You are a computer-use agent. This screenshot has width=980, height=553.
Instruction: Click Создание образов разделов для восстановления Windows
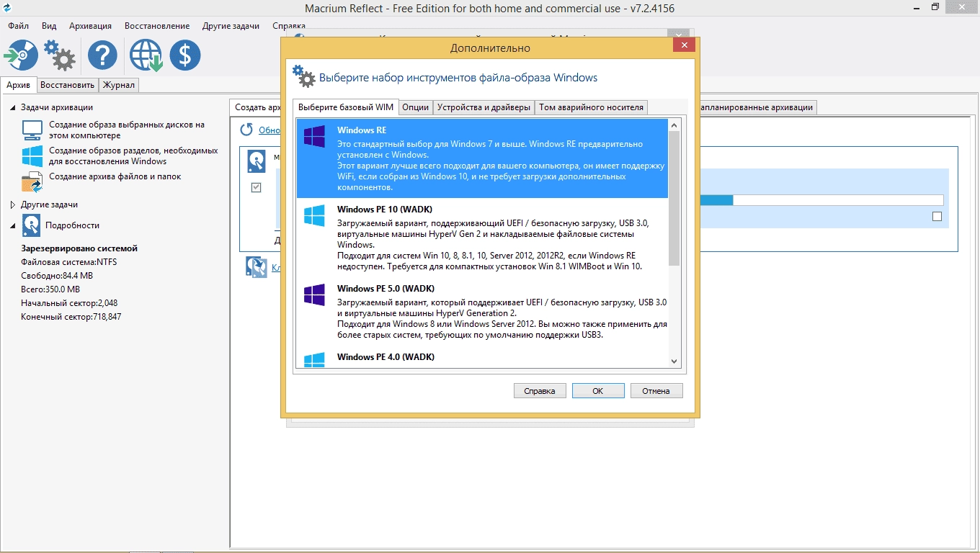(133, 156)
